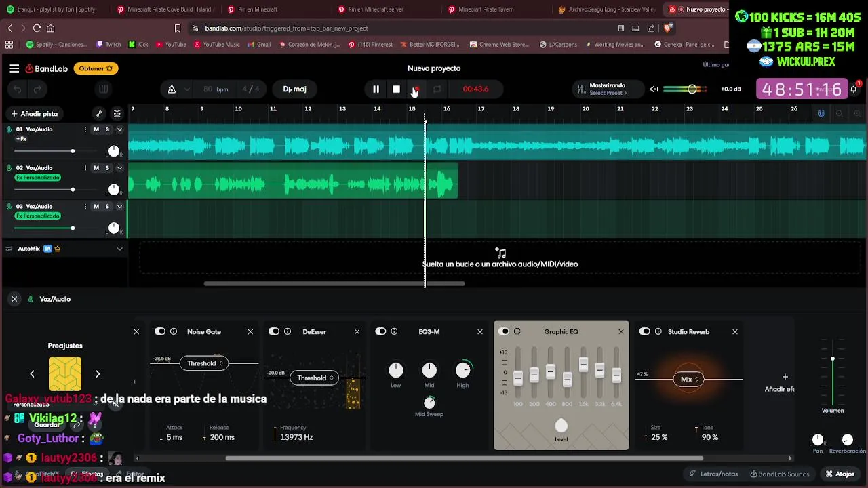Switch to the Spotify playlist browser tab
Screen dimensions: 868x488
[x=56, y=9]
